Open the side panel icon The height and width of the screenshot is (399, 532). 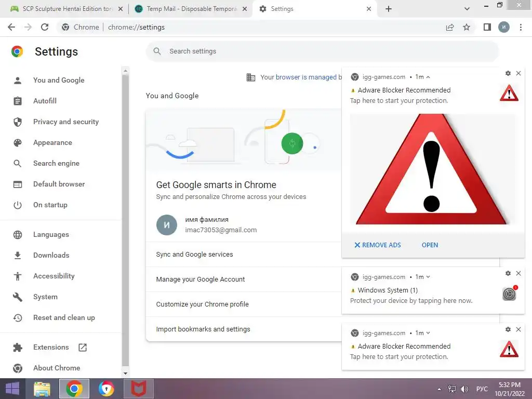click(x=487, y=27)
